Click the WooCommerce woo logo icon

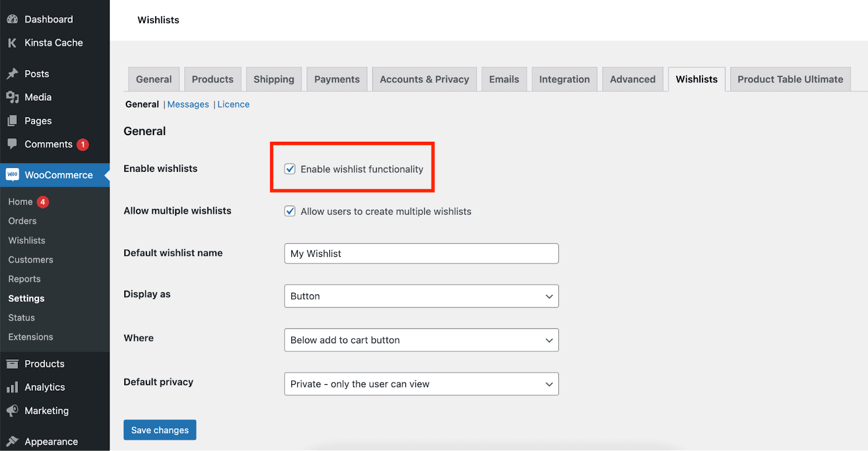pos(12,175)
